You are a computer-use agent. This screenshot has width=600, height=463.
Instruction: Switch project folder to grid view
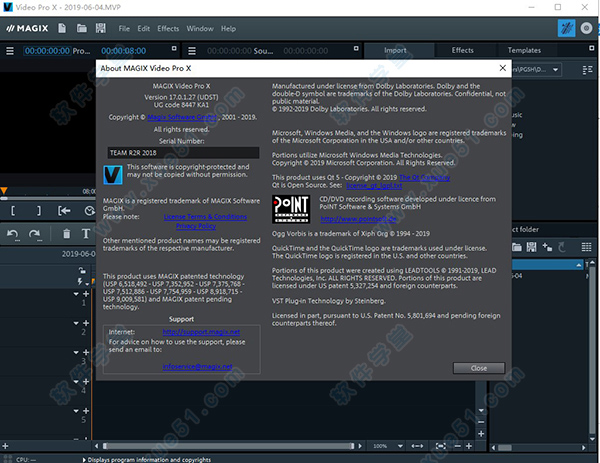pyautogui.click(x=586, y=247)
